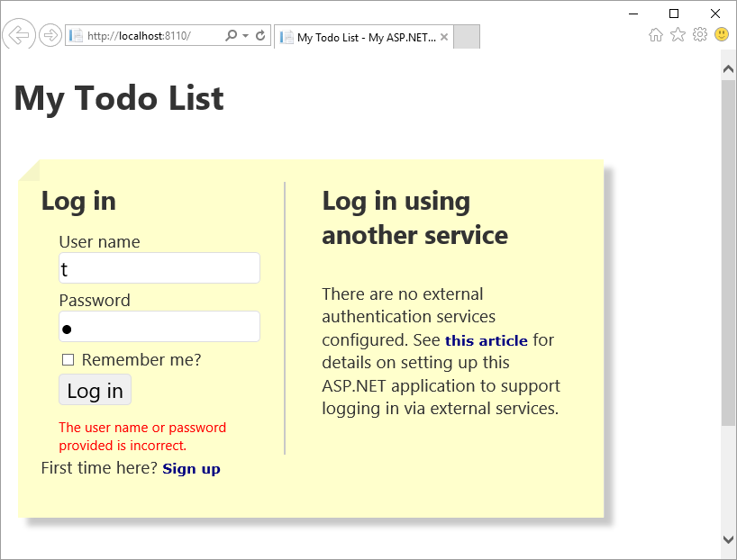The image size is (737, 560).
Task: Click the smiley feedback icon
Action: [722, 35]
